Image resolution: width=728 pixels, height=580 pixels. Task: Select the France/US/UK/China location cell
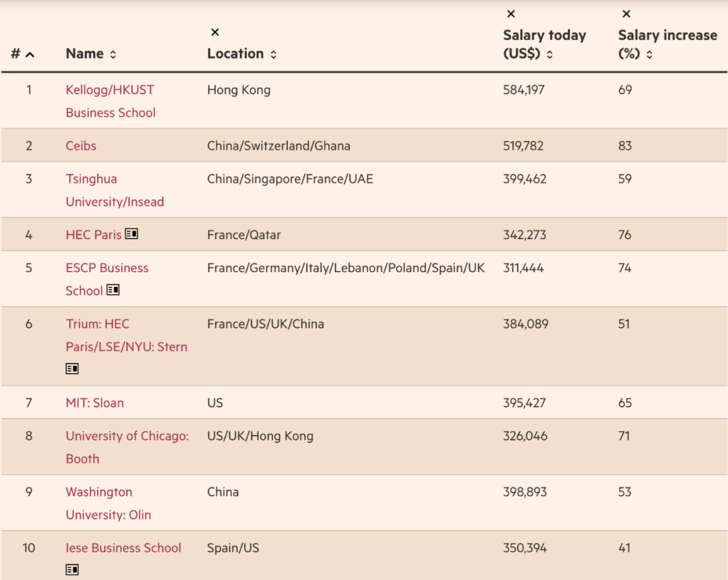point(266,324)
